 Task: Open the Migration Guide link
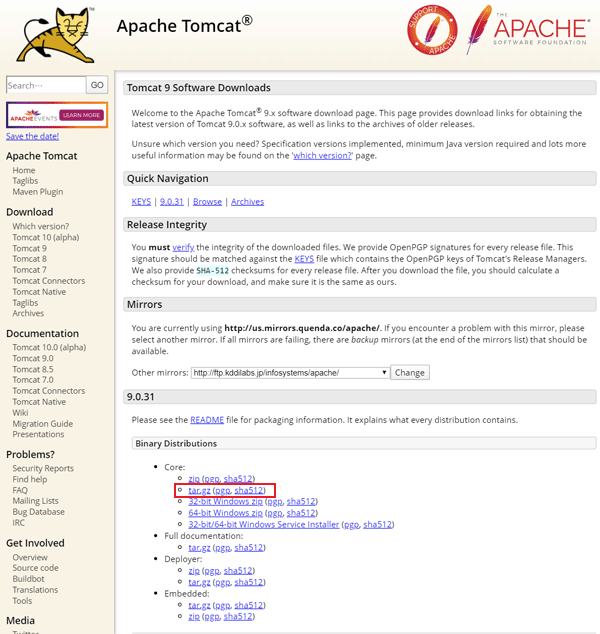(42, 424)
